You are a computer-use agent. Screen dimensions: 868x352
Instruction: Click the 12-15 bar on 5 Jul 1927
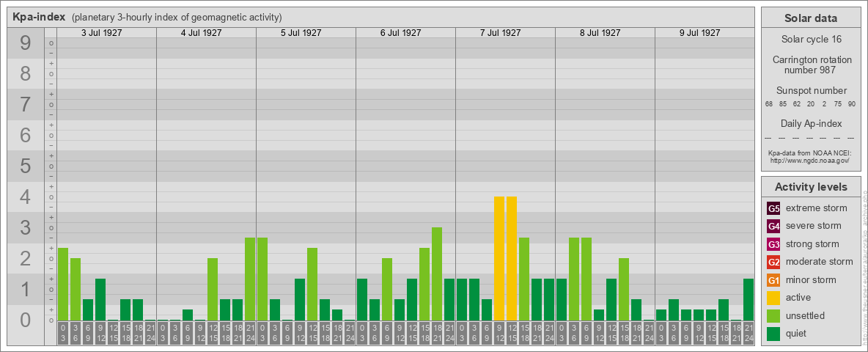312,284
